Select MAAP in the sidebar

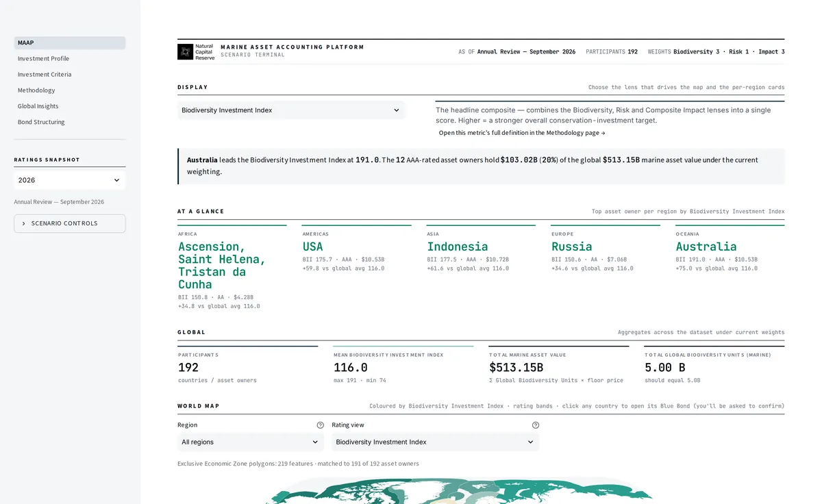coord(70,42)
